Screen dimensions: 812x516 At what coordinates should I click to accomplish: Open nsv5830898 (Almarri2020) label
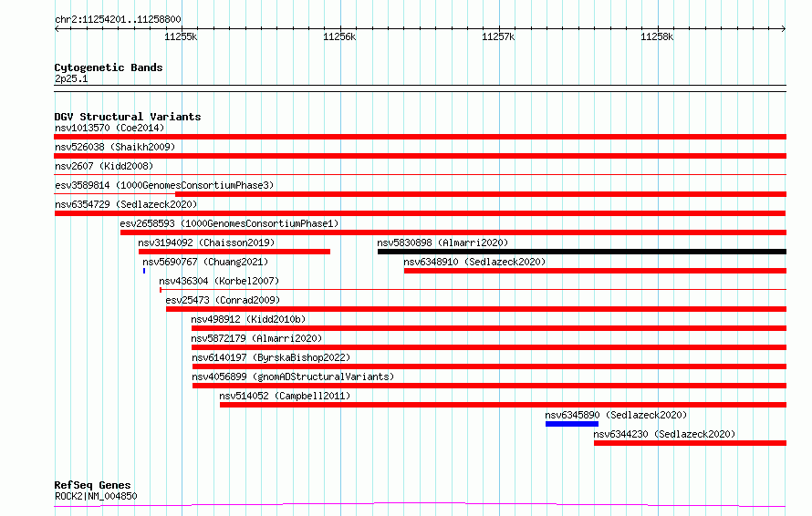(442, 243)
